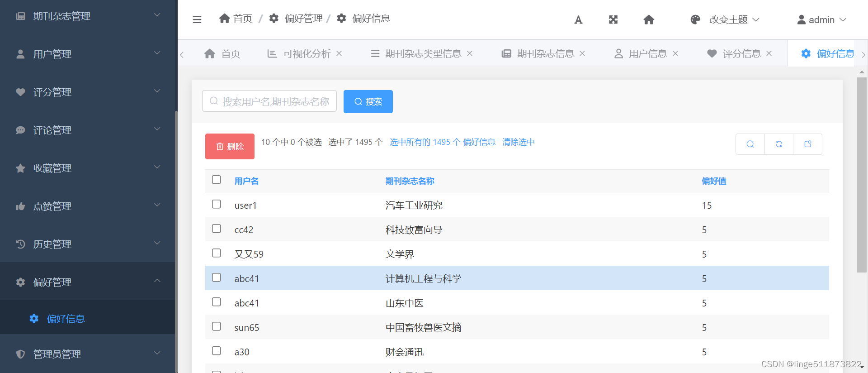Viewport: 868px width, 373px height.
Task: Click the 用户管理 person icon in sidebar
Action: point(20,54)
